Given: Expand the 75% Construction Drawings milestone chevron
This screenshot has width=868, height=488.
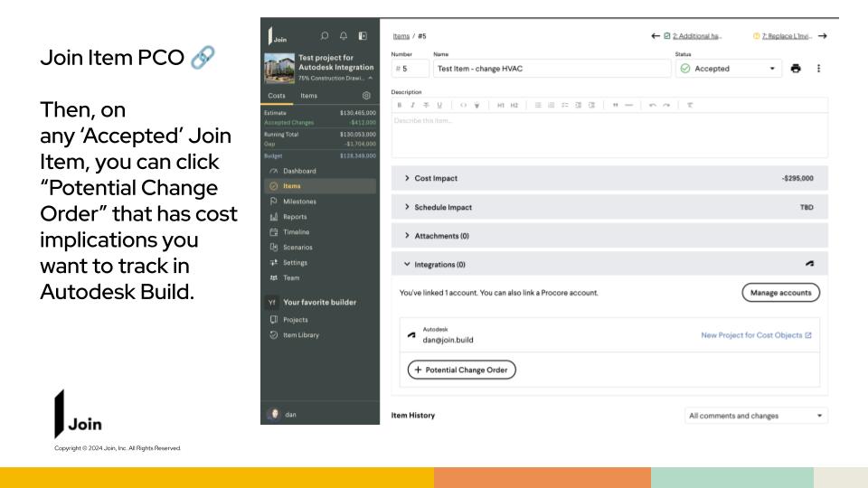Looking at the screenshot, I should 371,78.
